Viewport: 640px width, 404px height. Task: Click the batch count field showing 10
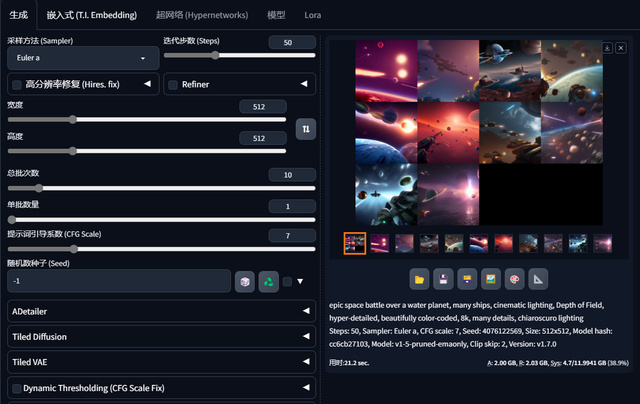tap(292, 175)
